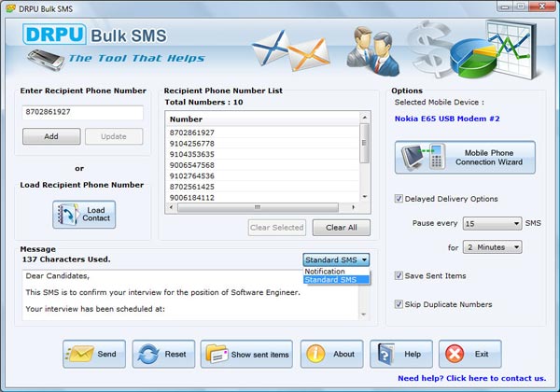Click the Nokia E65 USB Modem #2 text
The height and width of the screenshot is (392, 560).
[x=447, y=119]
